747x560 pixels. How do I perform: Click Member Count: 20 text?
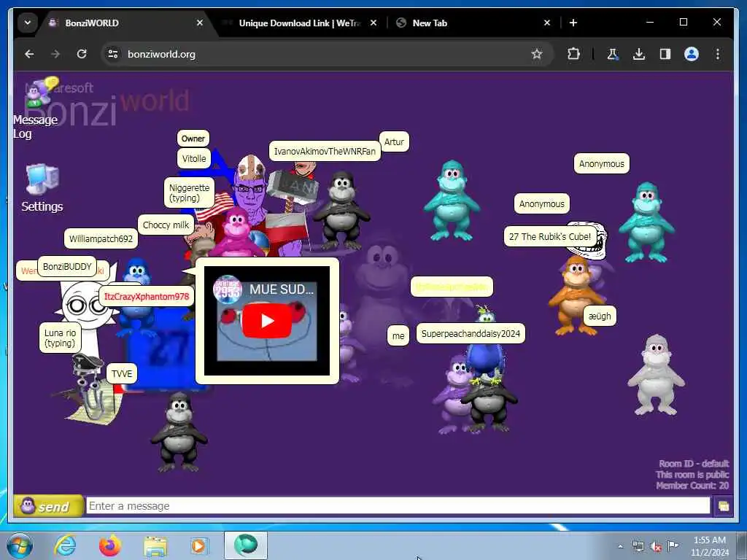692,486
